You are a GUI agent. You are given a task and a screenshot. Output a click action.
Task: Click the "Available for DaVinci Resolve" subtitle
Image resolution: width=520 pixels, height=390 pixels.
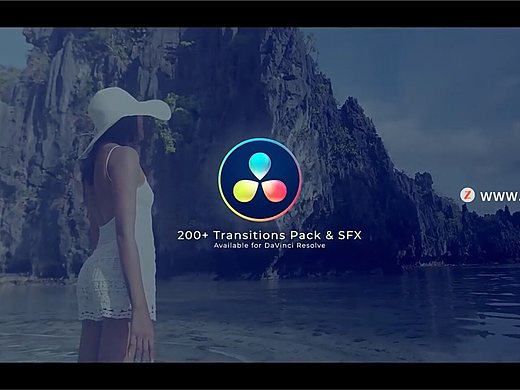click(x=269, y=246)
